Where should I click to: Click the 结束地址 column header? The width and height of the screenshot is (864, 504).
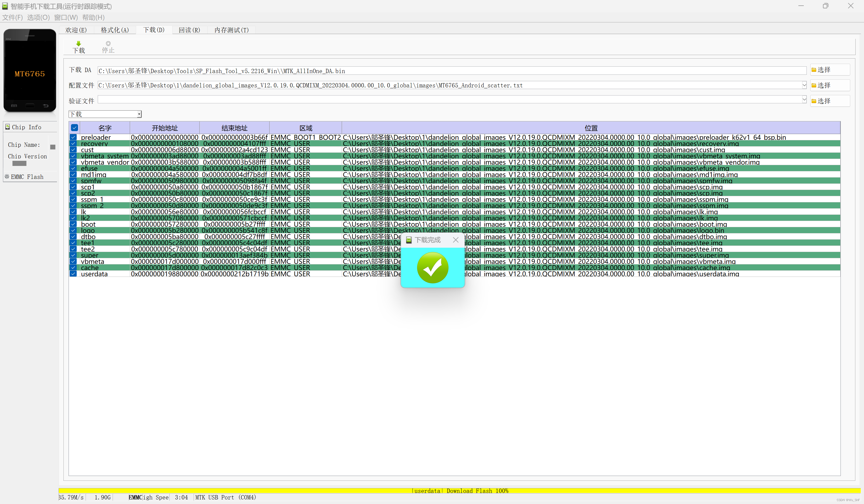(234, 128)
